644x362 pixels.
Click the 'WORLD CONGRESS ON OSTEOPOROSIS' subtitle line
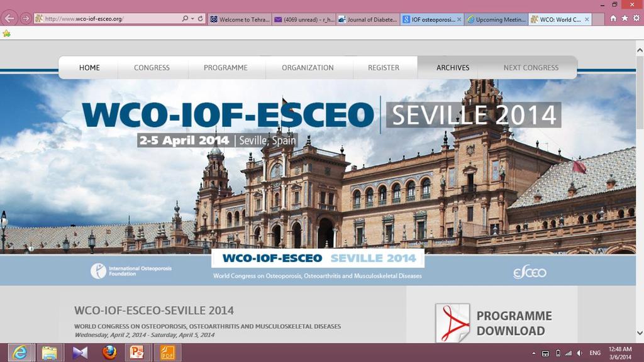[x=208, y=326]
